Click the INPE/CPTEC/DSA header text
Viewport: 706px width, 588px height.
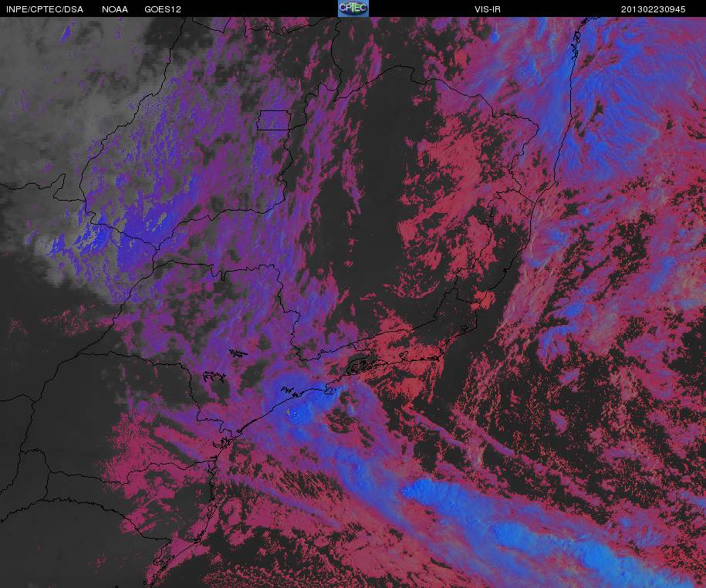click(x=45, y=9)
